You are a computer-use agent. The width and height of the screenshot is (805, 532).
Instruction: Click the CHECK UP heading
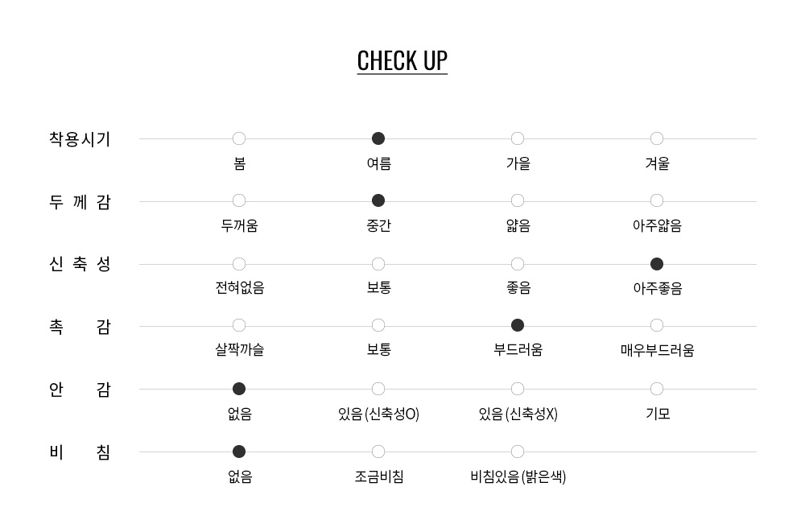(402, 61)
